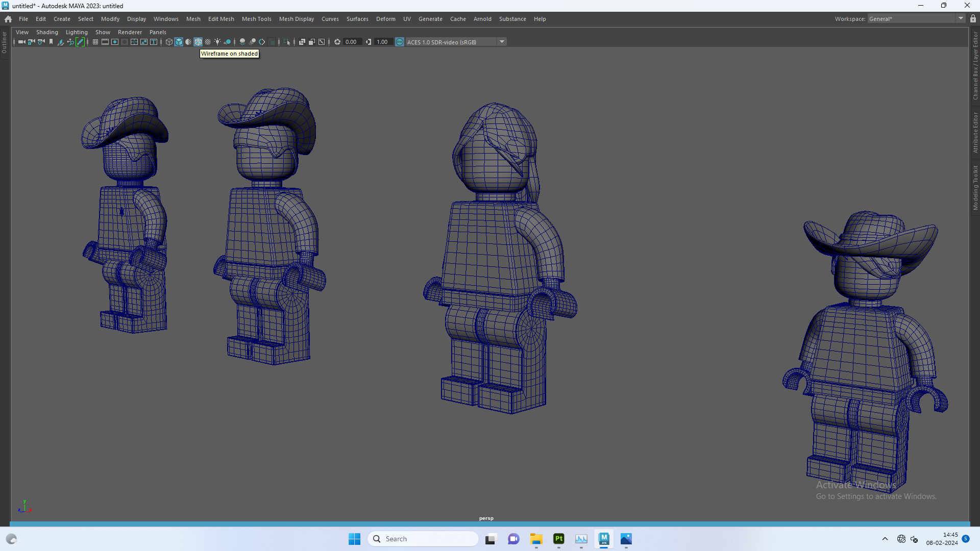This screenshot has height=551, width=980.
Task: Select the Grease Pencil tool
Action: [x=80, y=42]
